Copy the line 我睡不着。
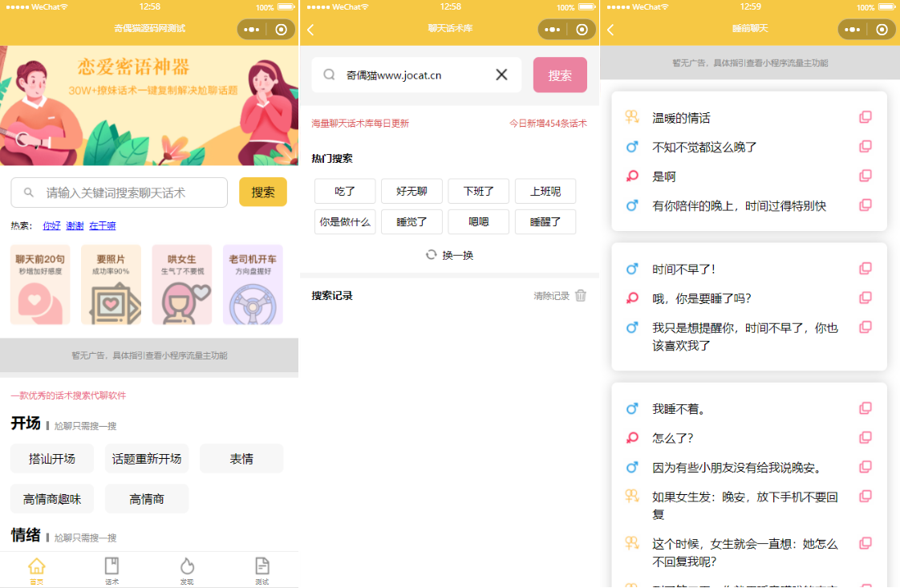The image size is (900, 588). 866,408
